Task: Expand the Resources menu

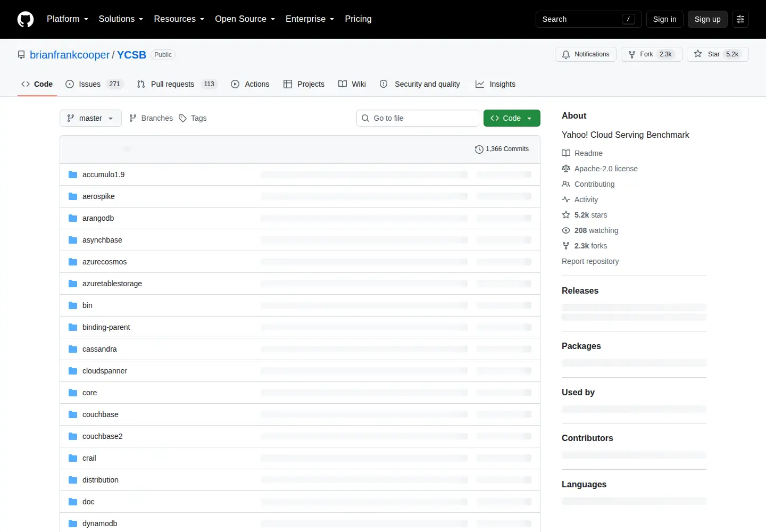Action: click(x=179, y=19)
